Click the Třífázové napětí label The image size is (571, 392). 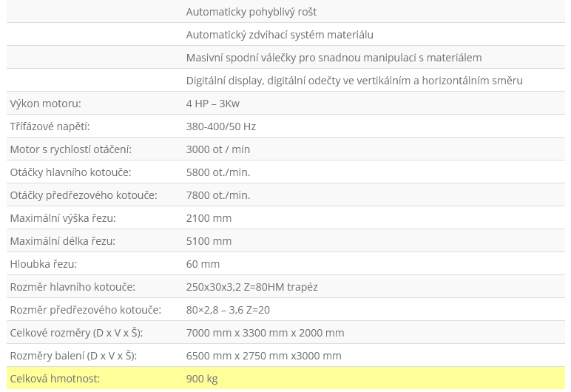[50, 126]
